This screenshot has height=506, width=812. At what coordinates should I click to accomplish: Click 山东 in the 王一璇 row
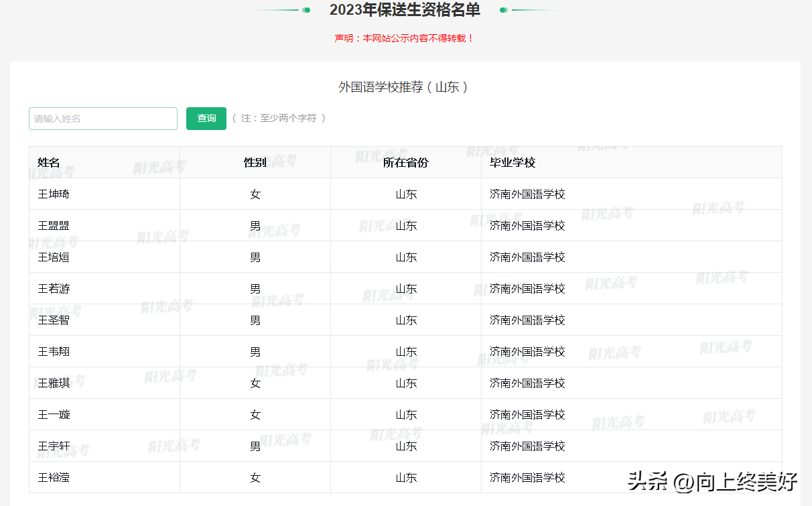click(x=406, y=415)
